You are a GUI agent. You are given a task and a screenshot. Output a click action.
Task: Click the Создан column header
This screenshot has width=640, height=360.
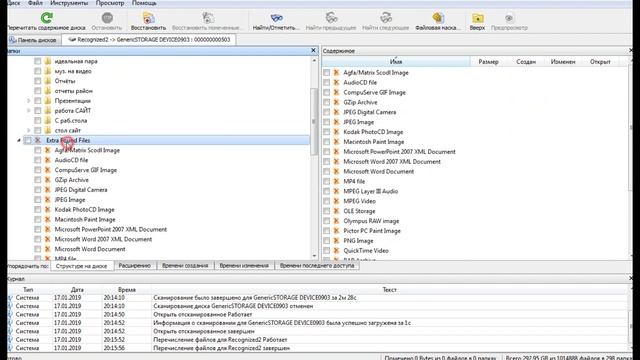(526, 62)
